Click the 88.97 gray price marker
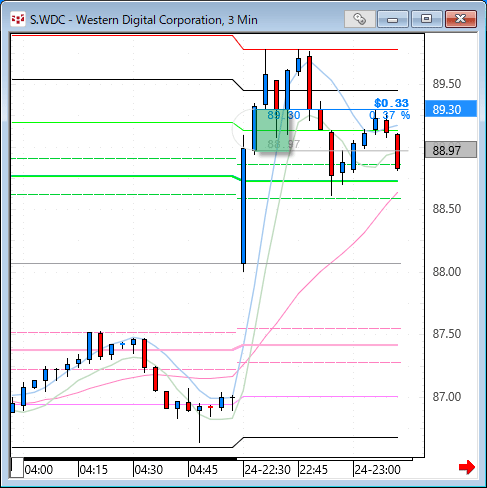 pyautogui.click(x=451, y=150)
